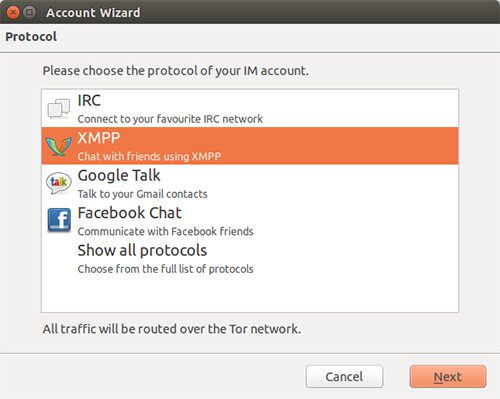
Task: Click the Facebook blue f icon
Action: pyautogui.click(x=59, y=220)
